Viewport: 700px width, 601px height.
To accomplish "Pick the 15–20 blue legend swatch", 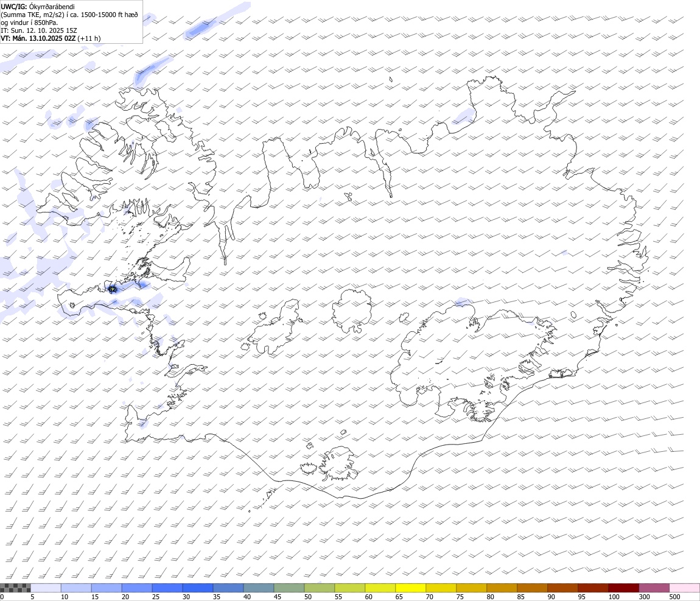I will (107, 588).
